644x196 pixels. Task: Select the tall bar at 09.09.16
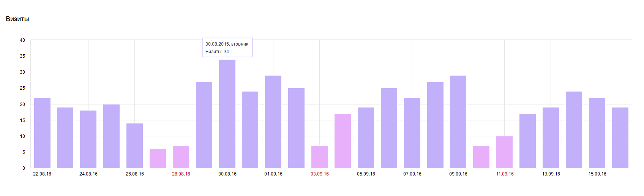458,122
